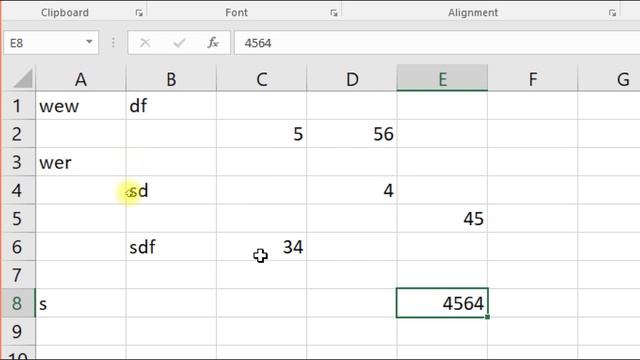Select row 5 header

18,218
